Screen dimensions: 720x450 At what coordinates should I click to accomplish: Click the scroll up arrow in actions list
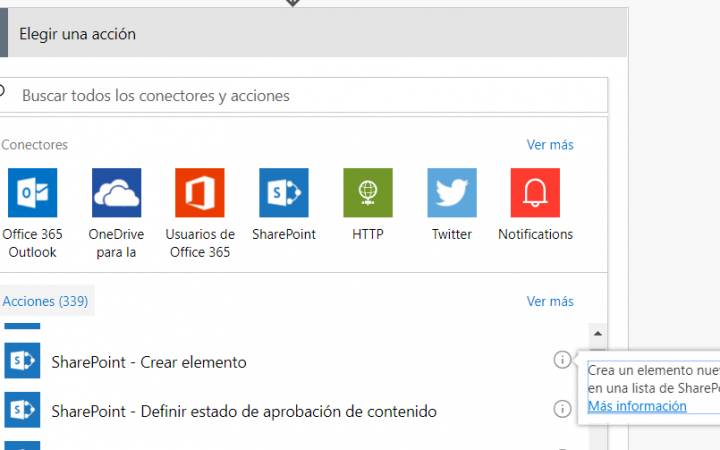point(597,333)
